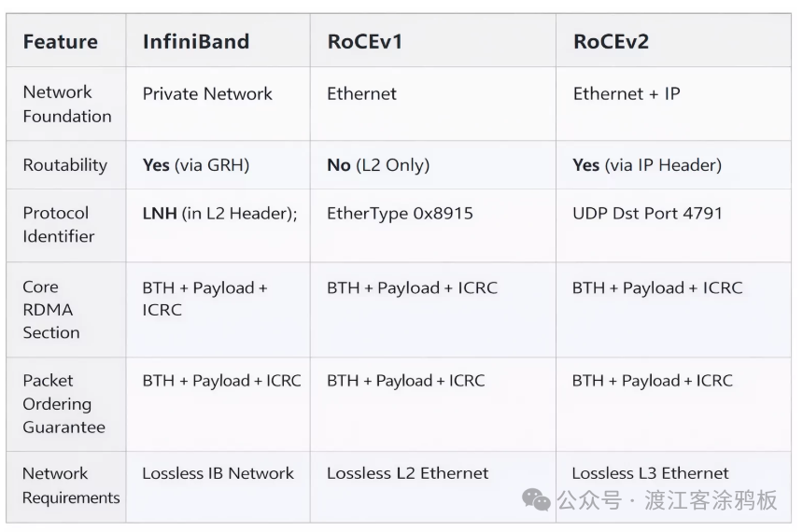The image size is (803, 532).
Task: Click the Yes (via IP Header) cell
Action: pyautogui.click(x=646, y=165)
